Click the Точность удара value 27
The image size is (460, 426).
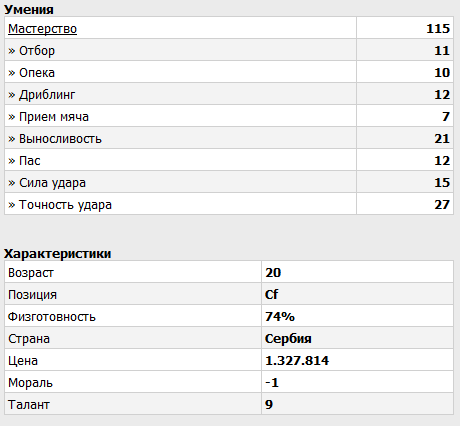click(442, 204)
